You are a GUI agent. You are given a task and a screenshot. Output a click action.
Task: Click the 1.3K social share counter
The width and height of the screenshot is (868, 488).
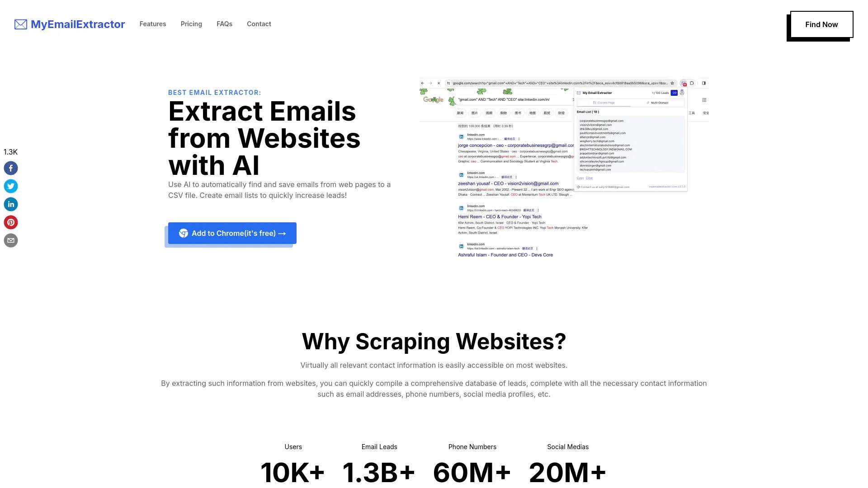click(x=11, y=152)
